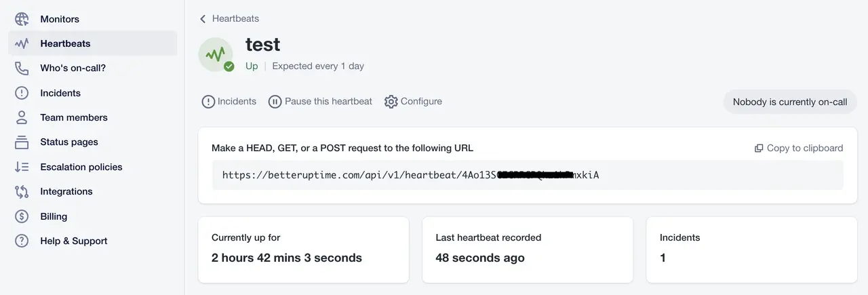Pause this heartbeat
Viewport: 868px width, 295px height.
[x=320, y=101]
